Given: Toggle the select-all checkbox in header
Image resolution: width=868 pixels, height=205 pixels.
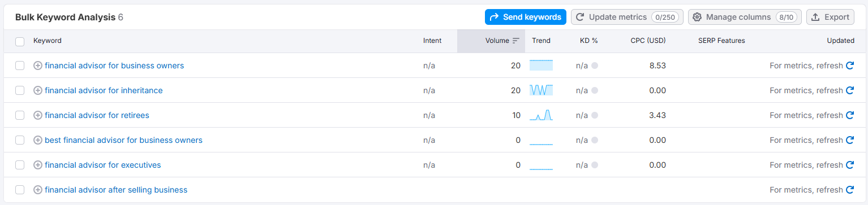Looking at the screenshot, I should coord(20,41).
